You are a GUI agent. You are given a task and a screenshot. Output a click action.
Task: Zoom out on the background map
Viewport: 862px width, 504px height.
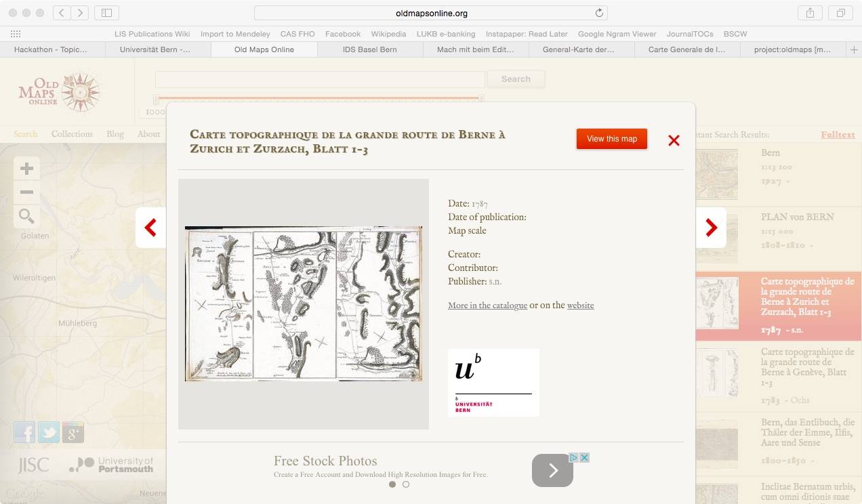pyautogui.click(x=26, y=192)
